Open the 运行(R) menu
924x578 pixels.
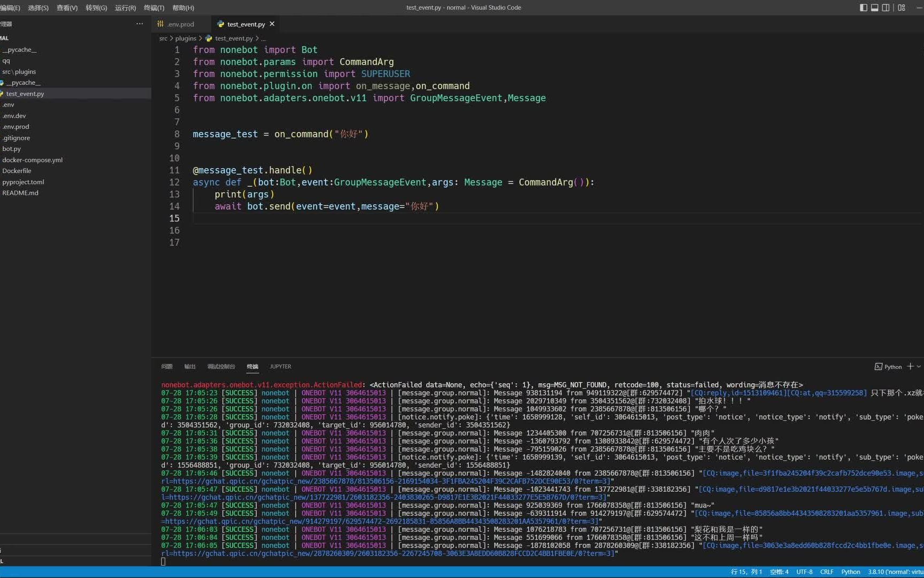(x=125, y=7)
